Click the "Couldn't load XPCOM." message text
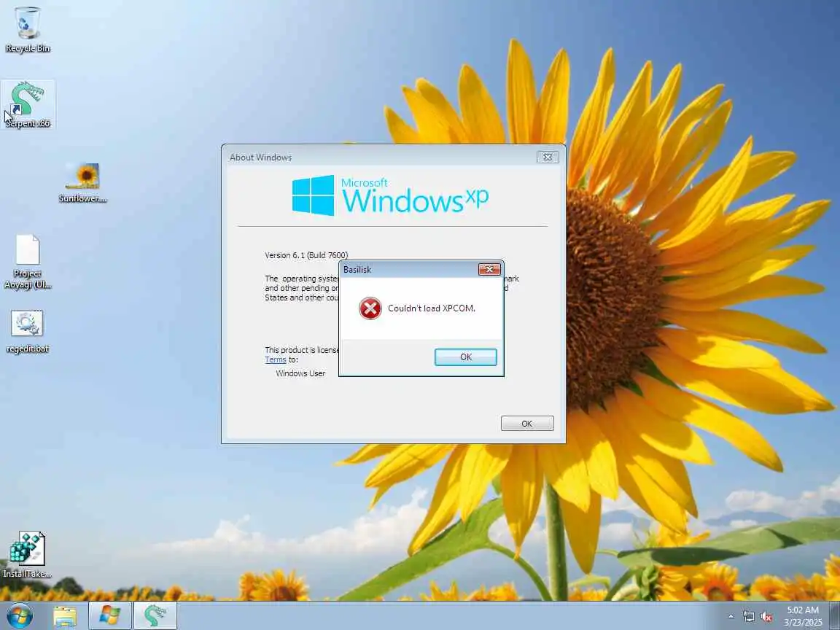The image size is (840, 630). 431,308
